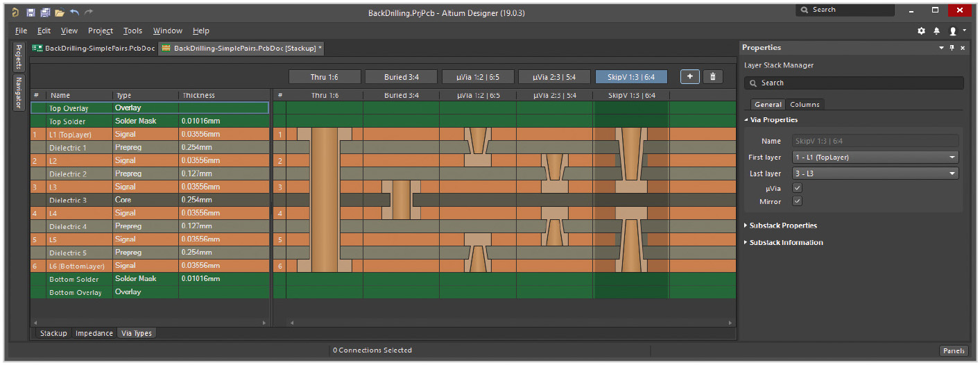
Task: Click the Redo arrow icon
Action: coord(88,12)
